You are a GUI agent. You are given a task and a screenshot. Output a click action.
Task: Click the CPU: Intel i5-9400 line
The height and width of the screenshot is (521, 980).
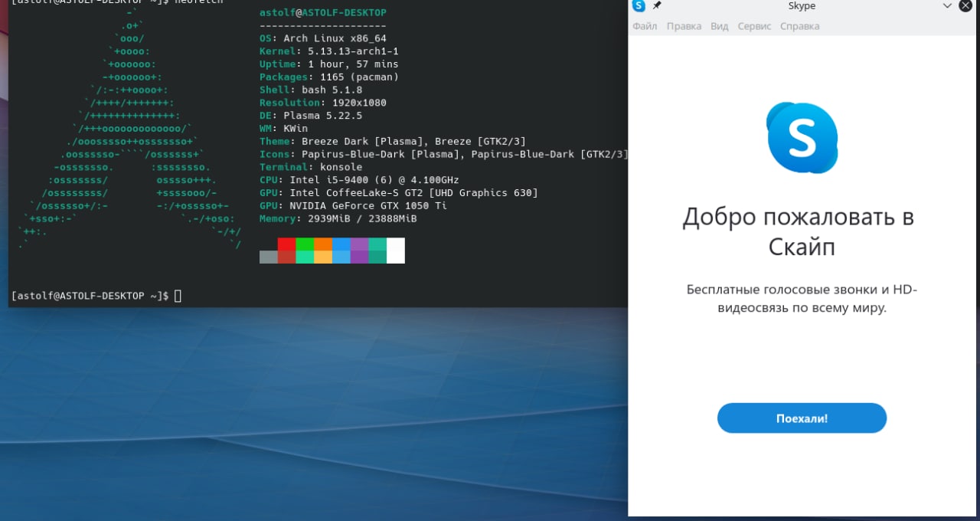click(x=359, y=180)
